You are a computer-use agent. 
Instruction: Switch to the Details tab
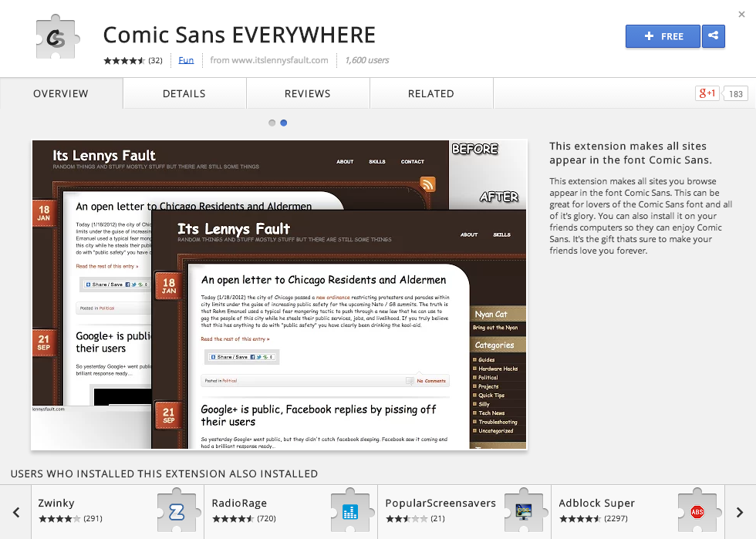pos(184,93)
